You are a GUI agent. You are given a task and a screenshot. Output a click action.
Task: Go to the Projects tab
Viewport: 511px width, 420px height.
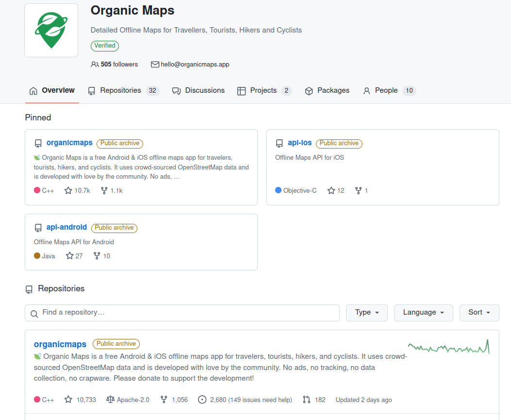tap(264, 91)
